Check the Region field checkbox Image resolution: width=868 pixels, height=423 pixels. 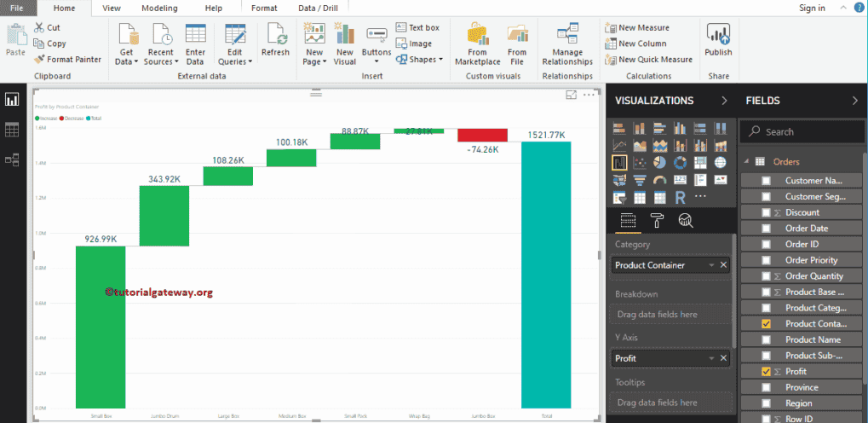(766, 403)
